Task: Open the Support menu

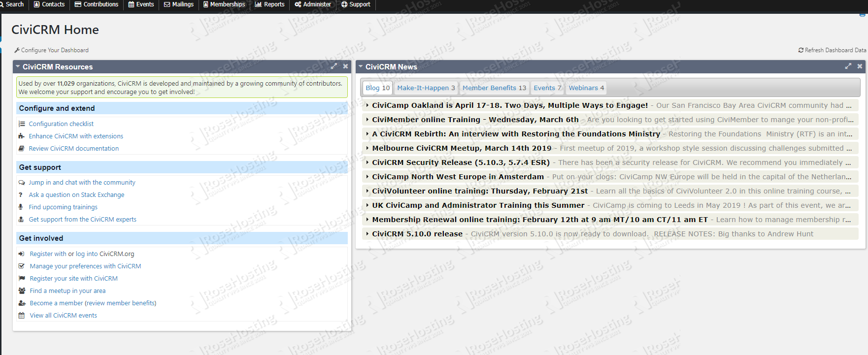Action: pyautogui.click(x=356, y=4)
